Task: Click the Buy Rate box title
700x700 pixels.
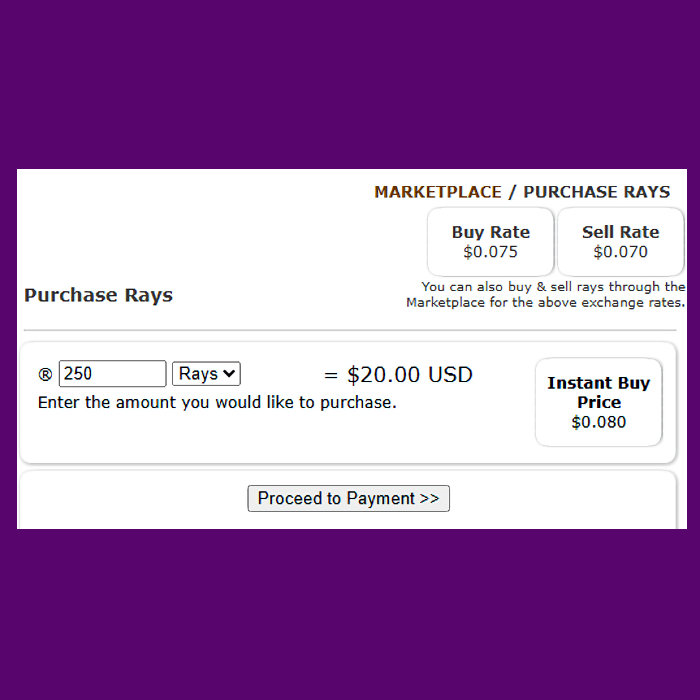Action: pyautogui.click(x=490, y=232)
